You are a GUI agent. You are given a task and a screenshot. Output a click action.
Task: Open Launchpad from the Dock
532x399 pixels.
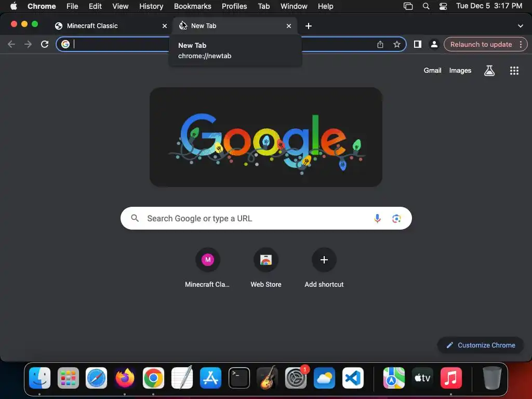tap(68, 378)
